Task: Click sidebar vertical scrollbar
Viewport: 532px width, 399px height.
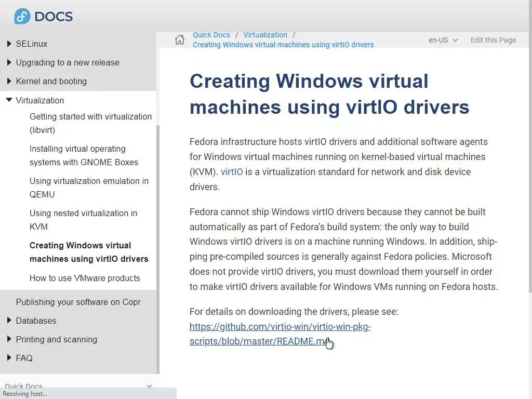Action: click(x=158, y=249)
